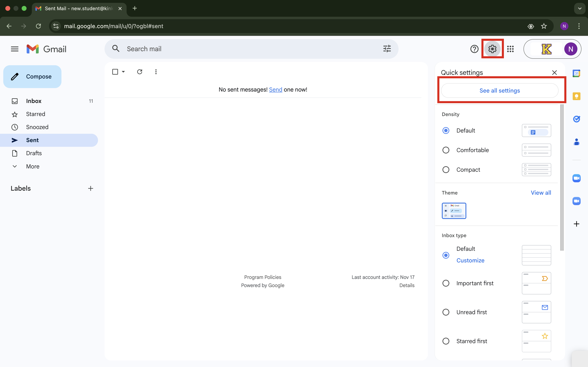Open Google Calendar side panel
Screen dimensions: 588x367
[x=576, y=73]
